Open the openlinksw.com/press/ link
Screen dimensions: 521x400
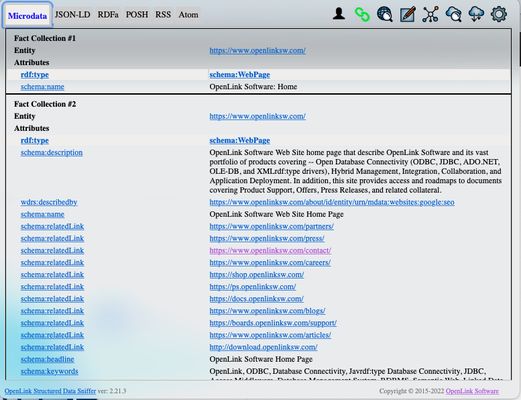pyautogui.click(x=267, y=238)
